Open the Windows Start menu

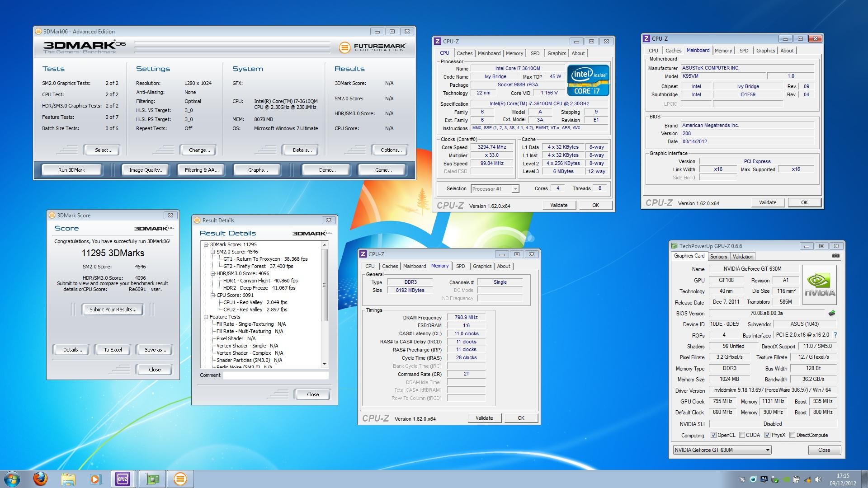(x=12, y=479)
